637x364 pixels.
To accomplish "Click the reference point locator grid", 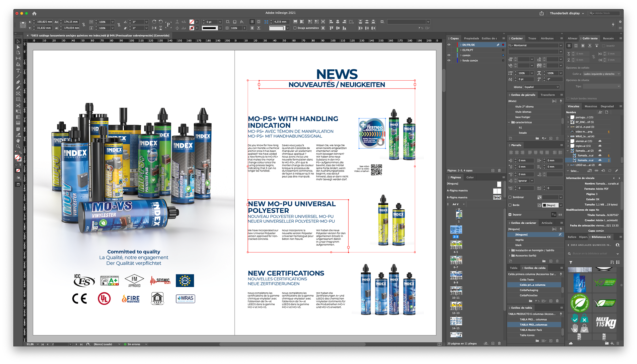I will (23, 25).
